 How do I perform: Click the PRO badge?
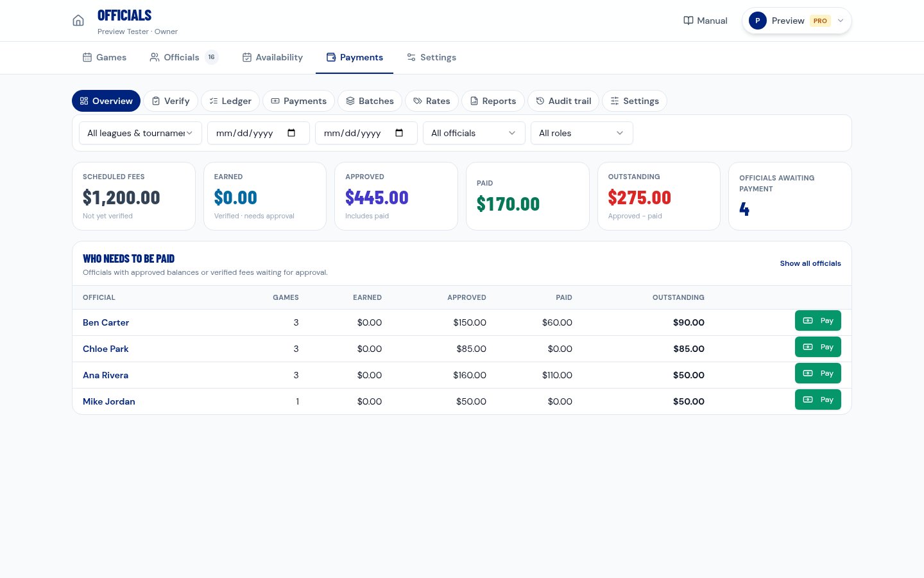[820, 21]
